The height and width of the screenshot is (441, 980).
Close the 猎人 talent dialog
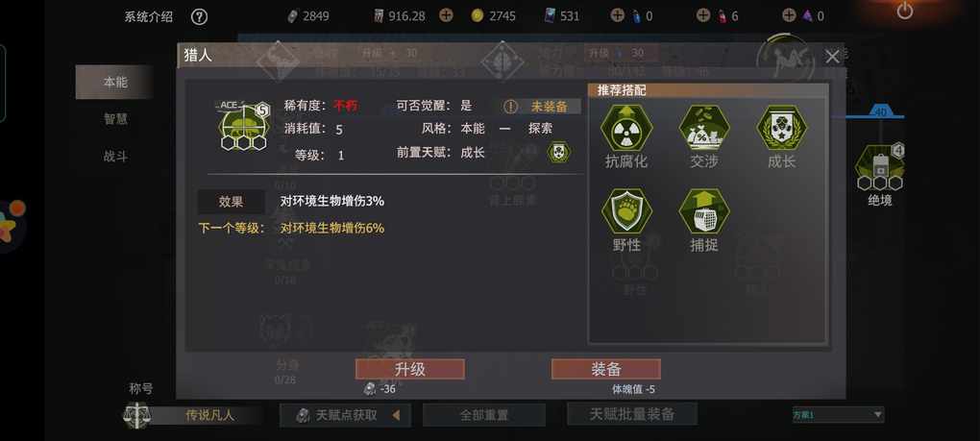pos(832,57)
